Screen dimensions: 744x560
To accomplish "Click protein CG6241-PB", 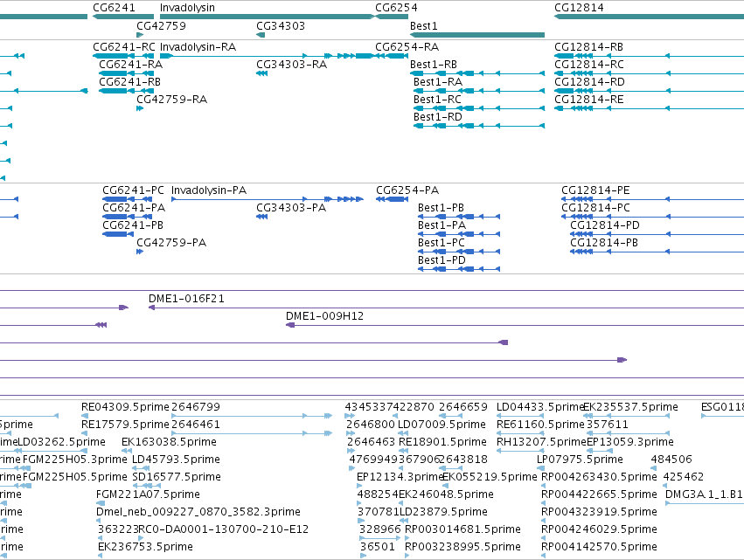I will click(133, 225).
